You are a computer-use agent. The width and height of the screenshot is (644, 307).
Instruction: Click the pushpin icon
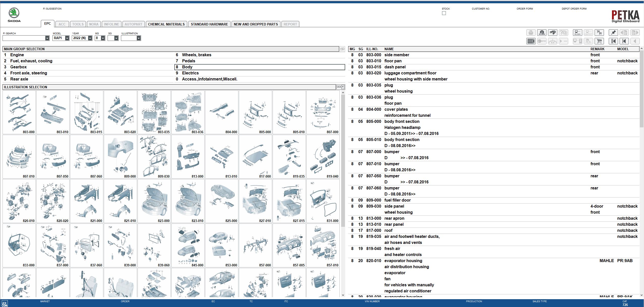pyautogui.click(x=613, y=33)
